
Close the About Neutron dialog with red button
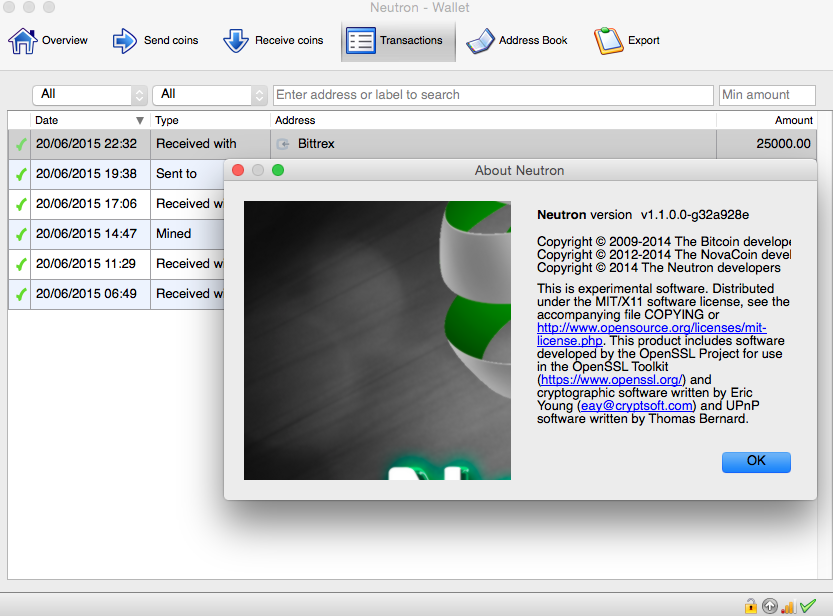[238, 170]
